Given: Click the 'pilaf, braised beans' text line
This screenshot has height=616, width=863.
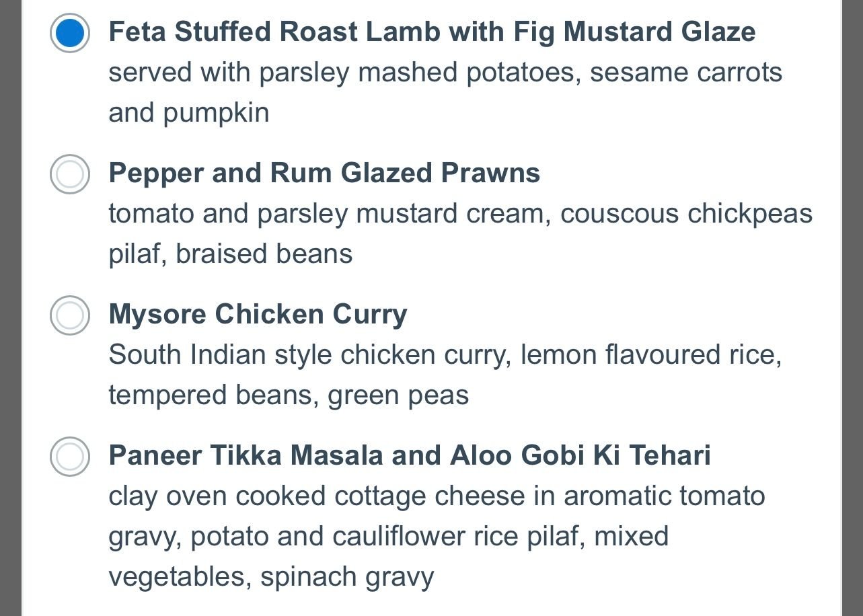Looking at the screenshot, I should pyautogui.click(x=230, y=254).
